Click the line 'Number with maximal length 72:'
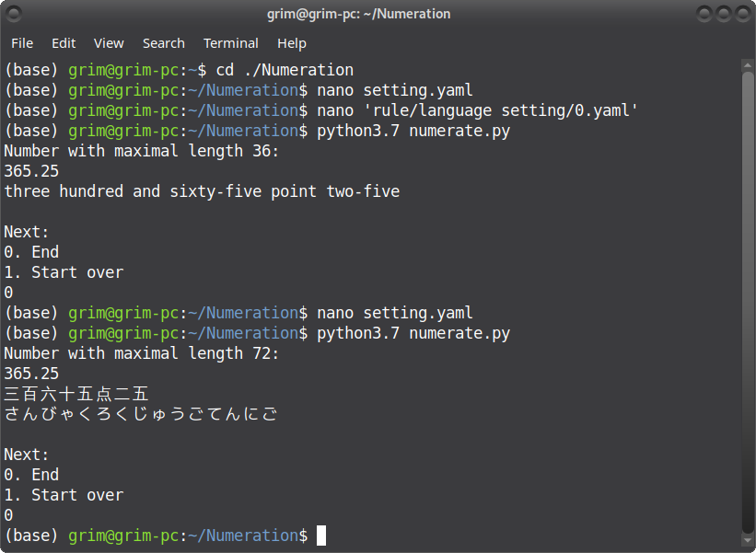 (141, 353)
